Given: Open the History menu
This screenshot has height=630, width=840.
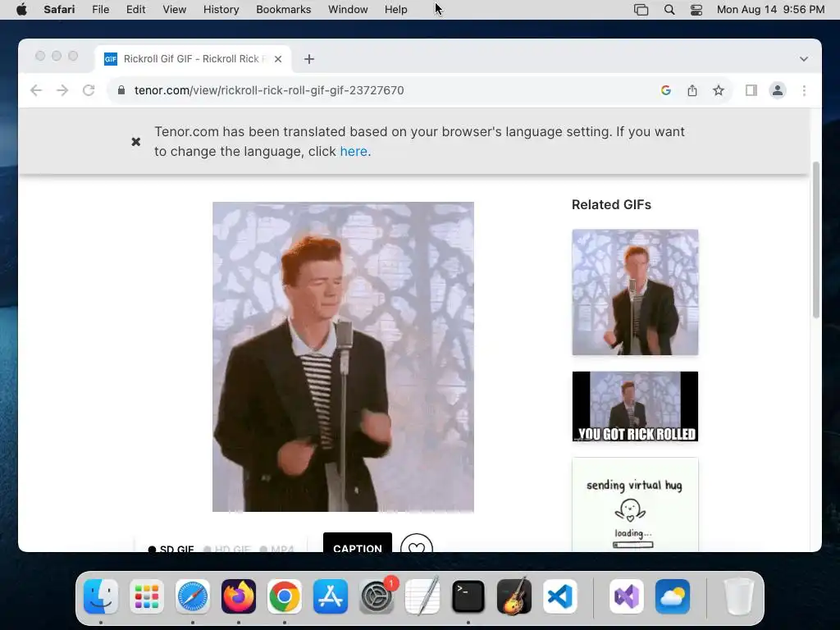Looking at the screenshot, I should [221, 10].
